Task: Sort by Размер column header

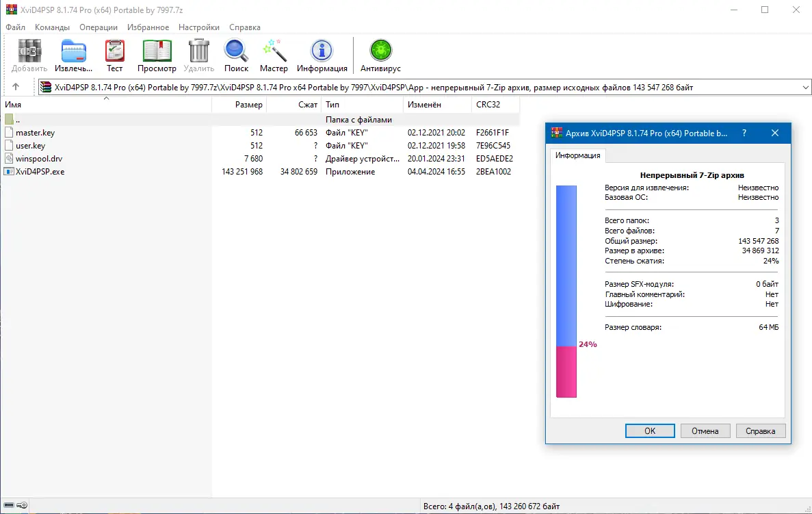Action: point(239,105)
